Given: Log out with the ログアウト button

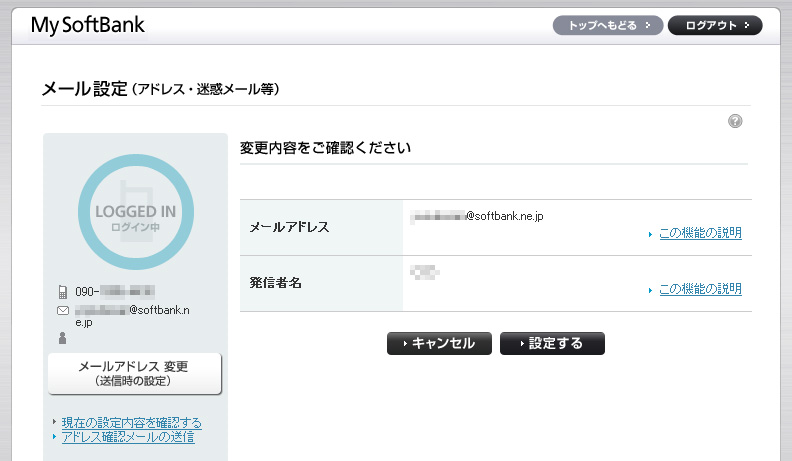Looking at the screenshot, I should 715,25.
